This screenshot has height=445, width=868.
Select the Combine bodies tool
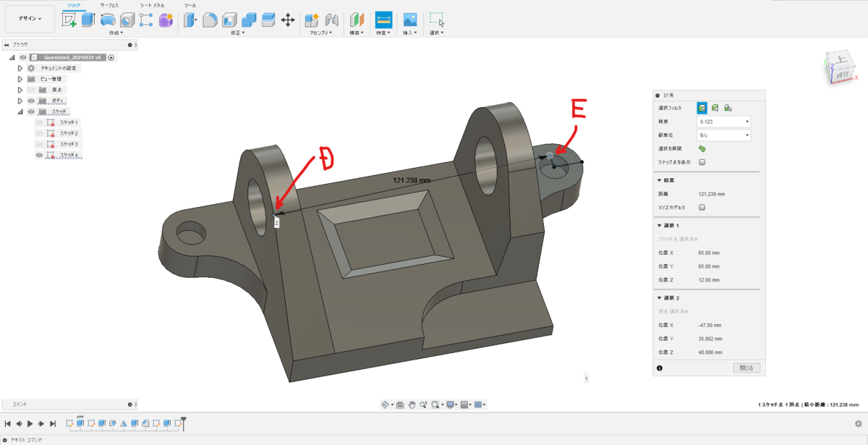coord(249,20)
